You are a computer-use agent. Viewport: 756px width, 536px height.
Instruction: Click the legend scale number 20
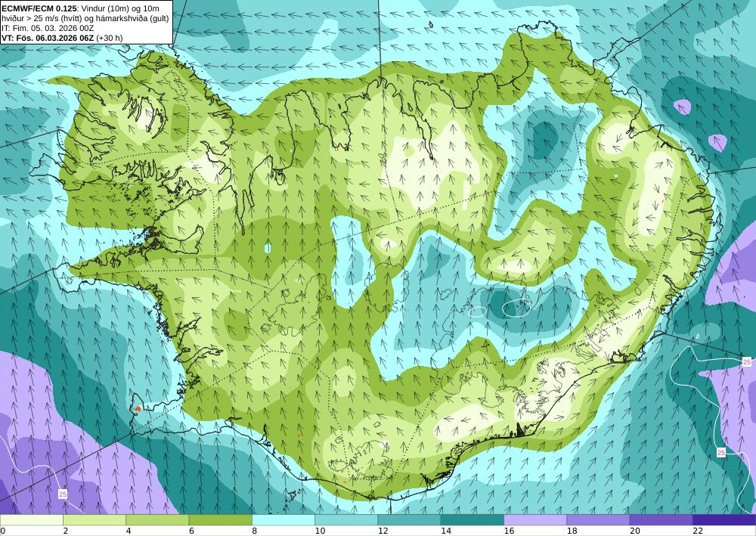(635, 531)
